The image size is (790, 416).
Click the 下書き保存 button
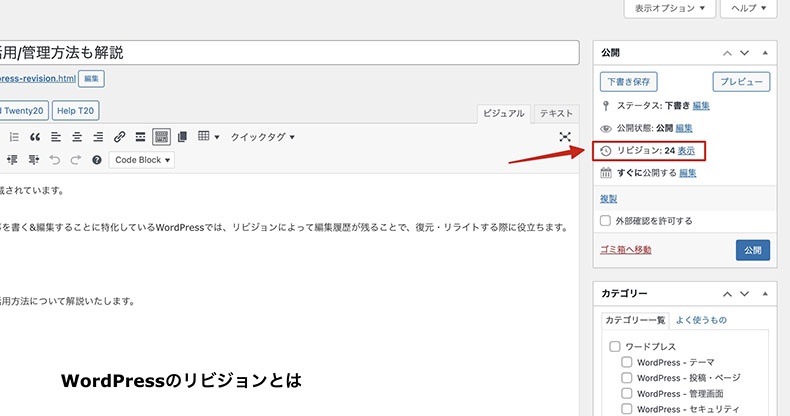(x=629, y=82)
